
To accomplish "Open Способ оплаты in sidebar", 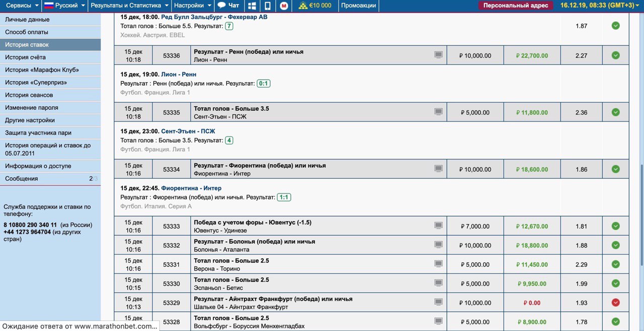I will [x=50, y=32].
